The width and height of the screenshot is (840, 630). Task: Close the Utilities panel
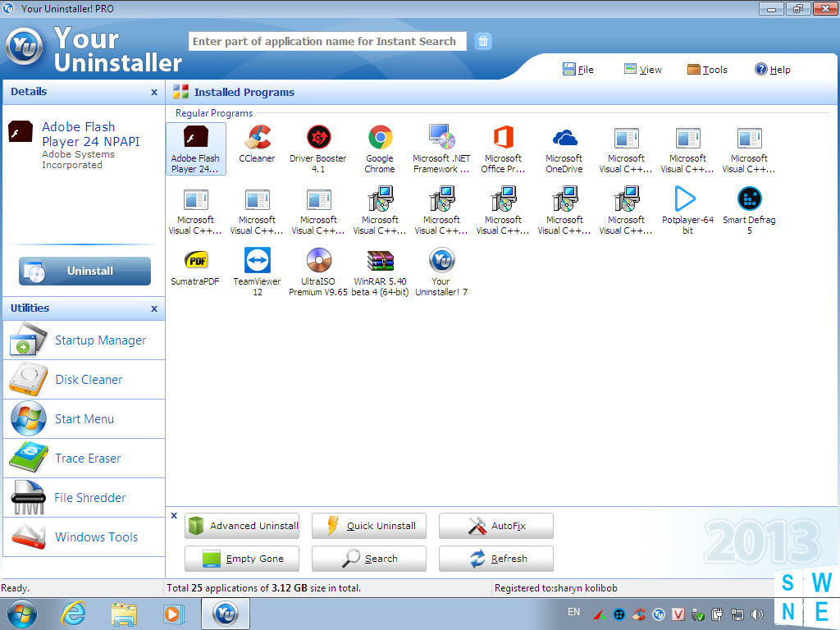pos(154,308)
